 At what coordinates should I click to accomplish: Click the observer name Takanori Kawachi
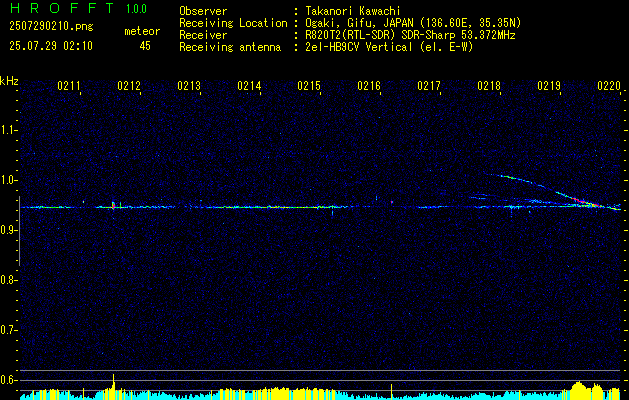(353, 11)
